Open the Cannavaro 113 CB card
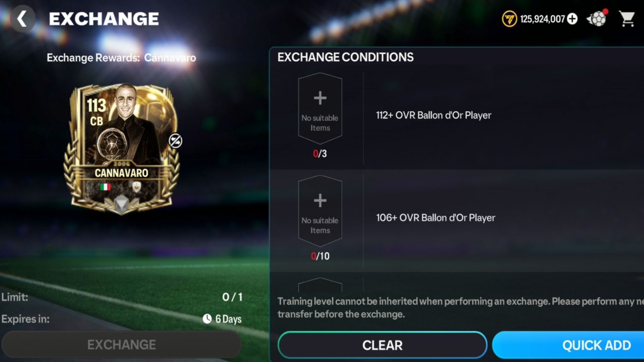The image size is (644, 362). tap(121, 148)
